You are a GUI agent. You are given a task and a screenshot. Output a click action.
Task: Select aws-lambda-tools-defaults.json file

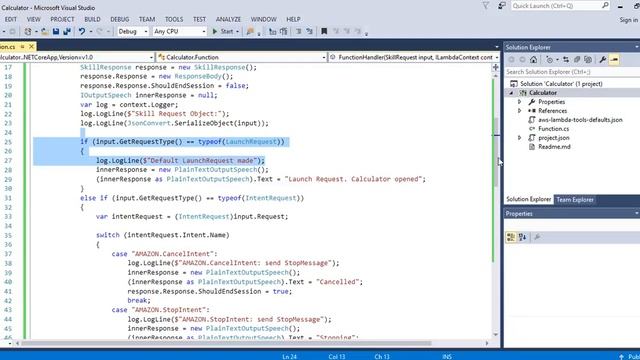(x=580, y=120)
